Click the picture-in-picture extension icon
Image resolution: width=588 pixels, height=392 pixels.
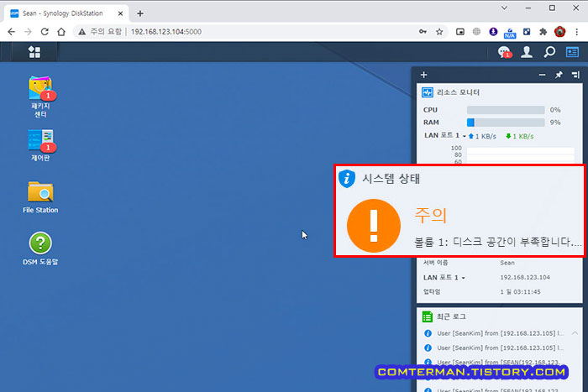[x=460, y=32]
